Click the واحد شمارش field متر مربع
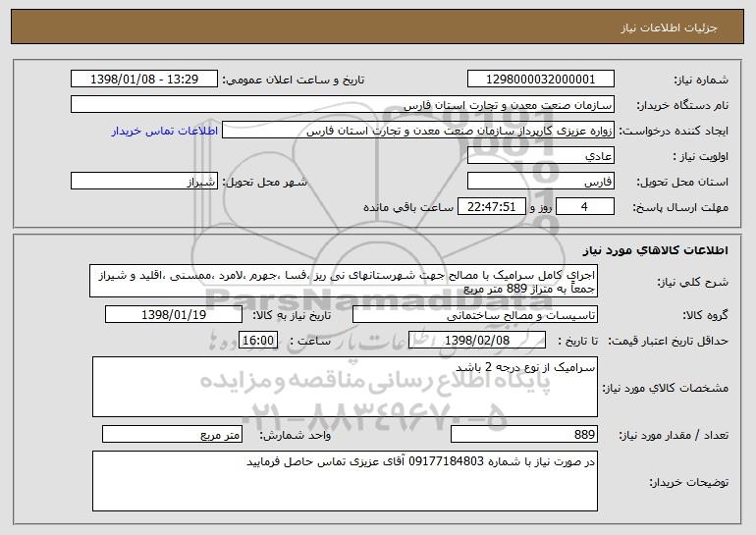This screenshot has height=535, width=756. pyautogui.click(x=172, y=434)
